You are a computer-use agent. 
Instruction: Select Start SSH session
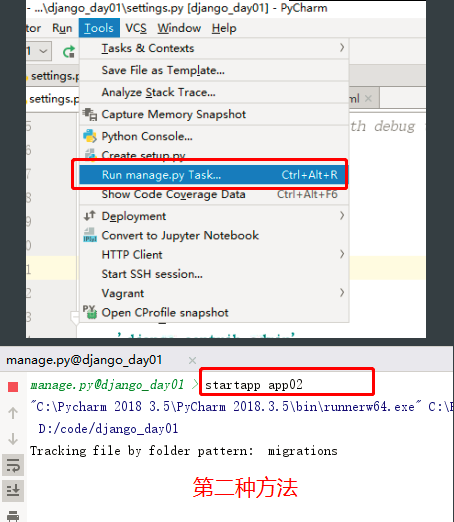[214, 274]
